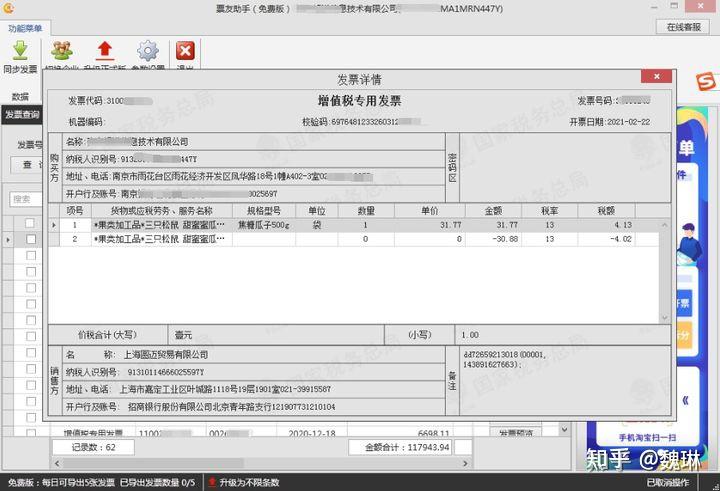This screenshot has width=720, height=491.
Task: Click the red X exit icon
Action: point(185,51)
